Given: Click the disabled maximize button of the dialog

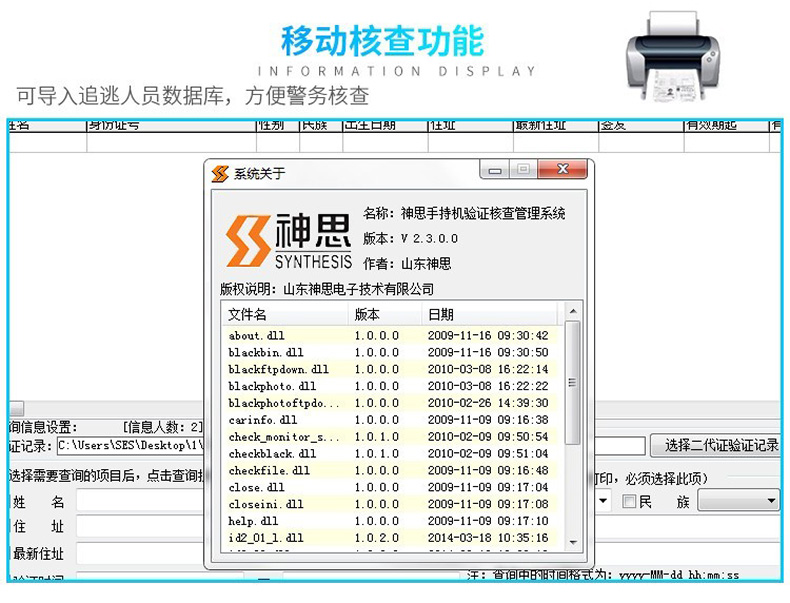Looking at the screenshot, I should [521, 171].
